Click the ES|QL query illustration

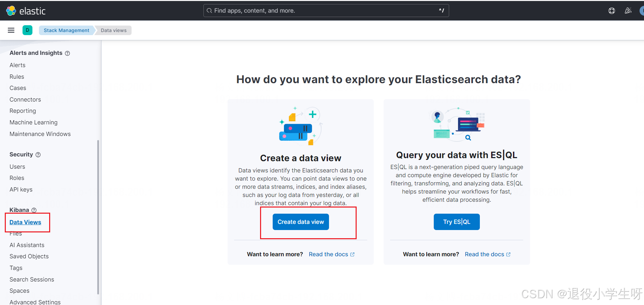[x=457, y=124]
